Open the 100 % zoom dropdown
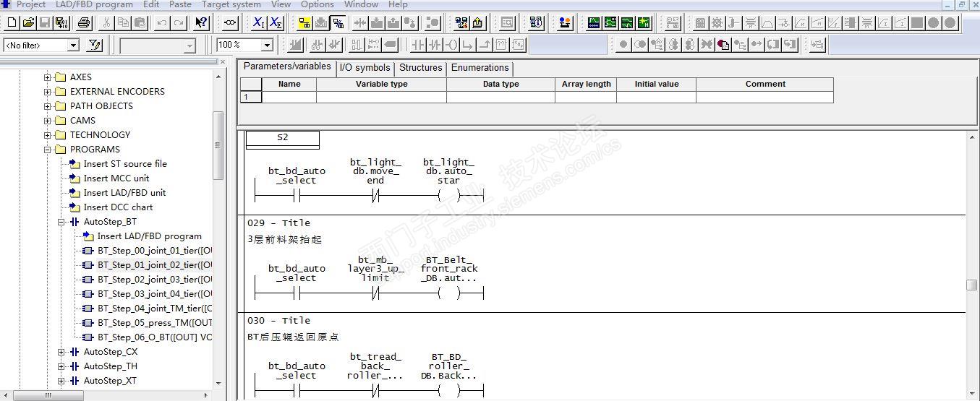 pyautogui.click(x=266, y=45)
